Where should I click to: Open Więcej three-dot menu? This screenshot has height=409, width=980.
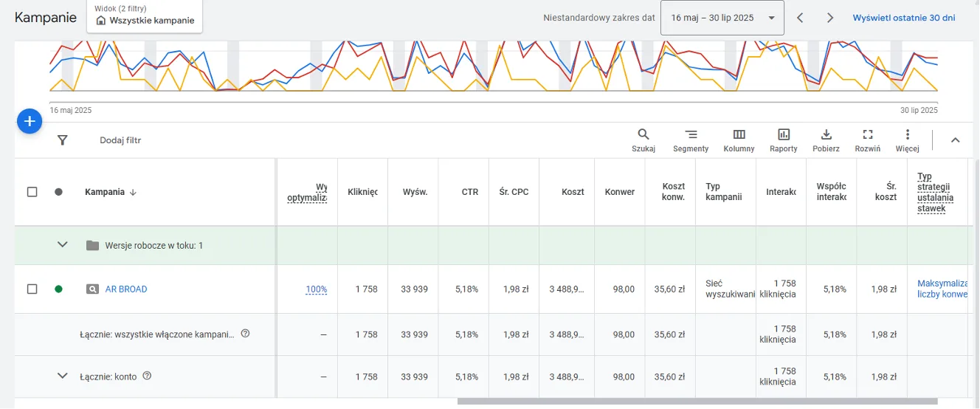click(x=907, y=140)
